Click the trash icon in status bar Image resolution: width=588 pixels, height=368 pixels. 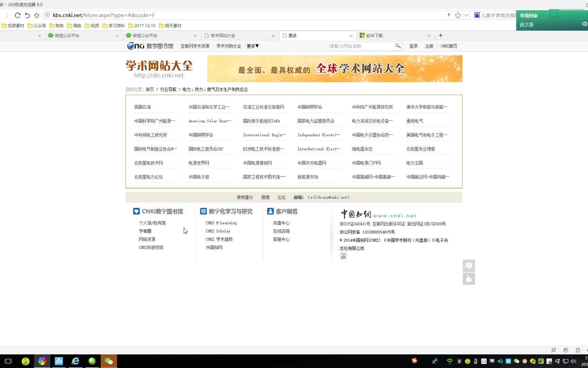[578, 350]
